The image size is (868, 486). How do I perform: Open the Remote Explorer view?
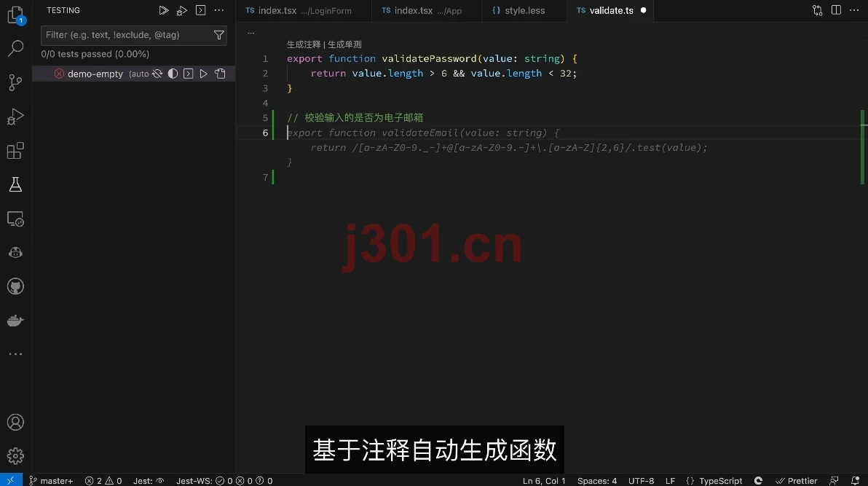tap(15, 219)
